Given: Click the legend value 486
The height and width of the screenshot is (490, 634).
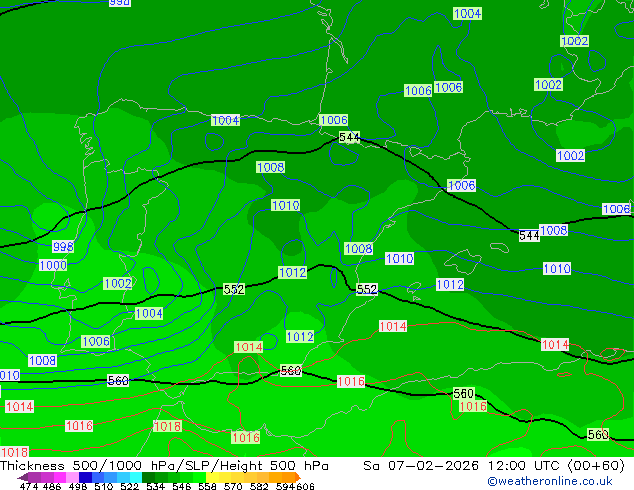Looking at the screenshot, I should click(52, 486).
